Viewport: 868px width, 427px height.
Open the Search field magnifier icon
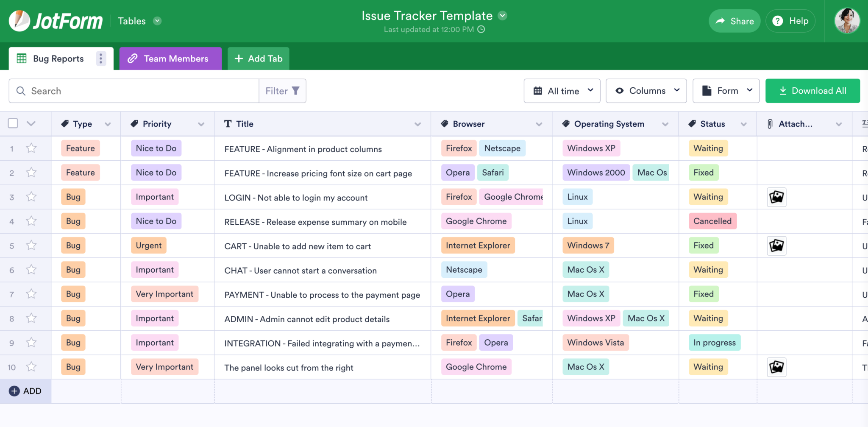(x=20, y=91)
